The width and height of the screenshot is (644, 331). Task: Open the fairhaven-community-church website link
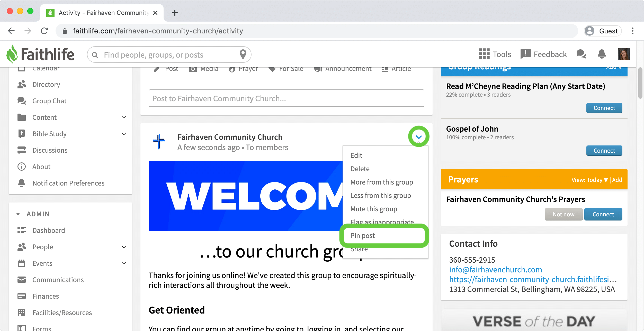tap(533, 279)
